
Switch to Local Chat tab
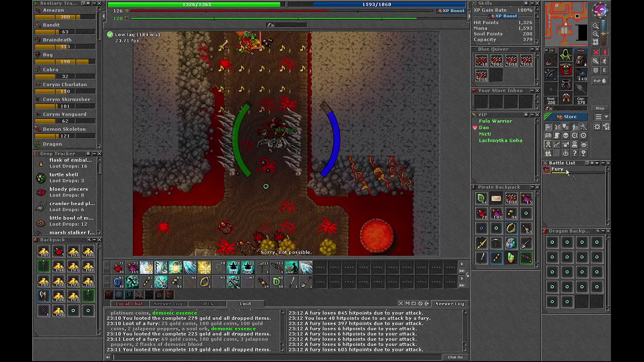point(129,304)
